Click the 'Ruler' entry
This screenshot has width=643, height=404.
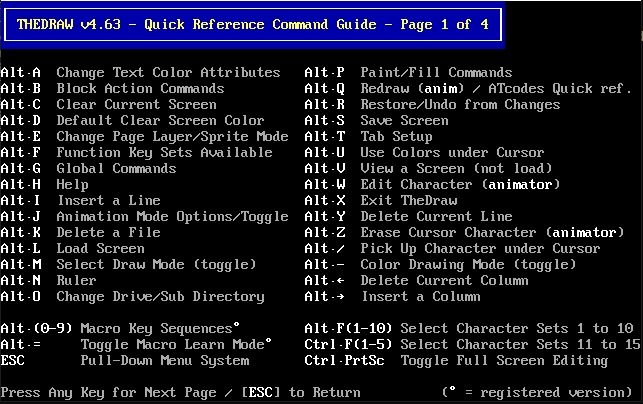[76, 281]
